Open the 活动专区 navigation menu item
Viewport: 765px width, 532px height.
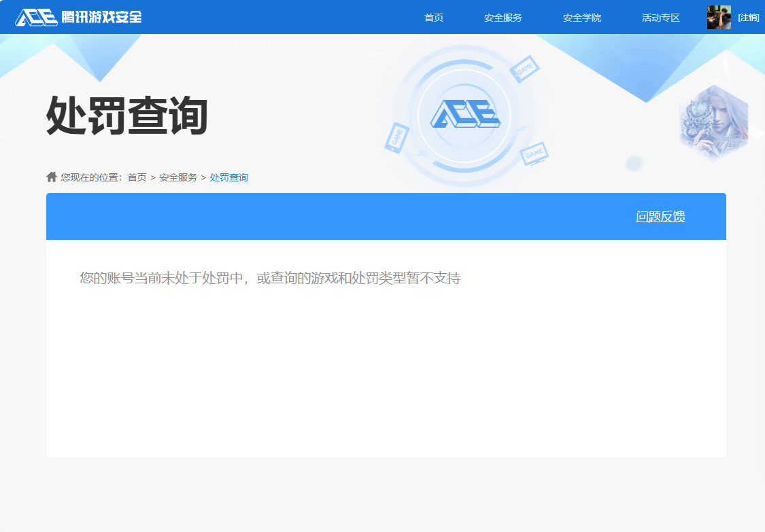pyautogui.click(x=660, y=18)
